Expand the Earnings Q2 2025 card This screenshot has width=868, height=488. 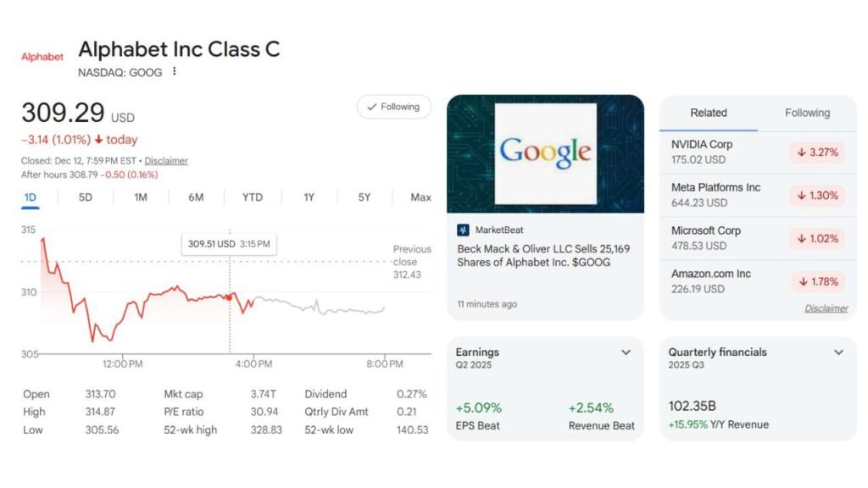click(626, 352)
